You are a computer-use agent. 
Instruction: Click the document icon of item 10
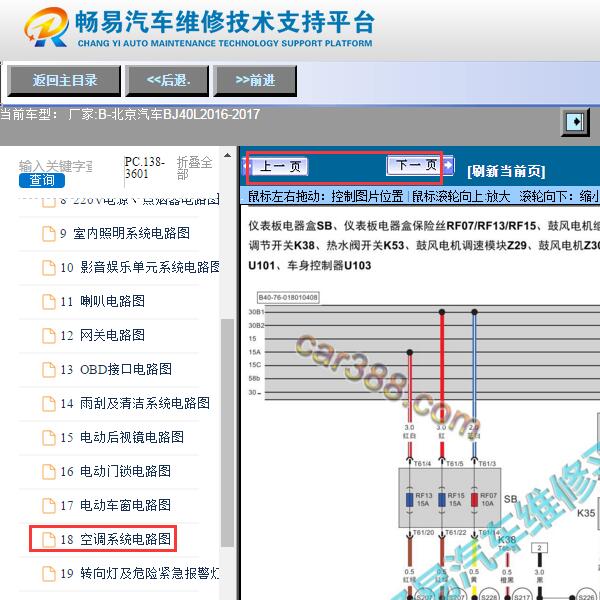(x=49, y=267)
